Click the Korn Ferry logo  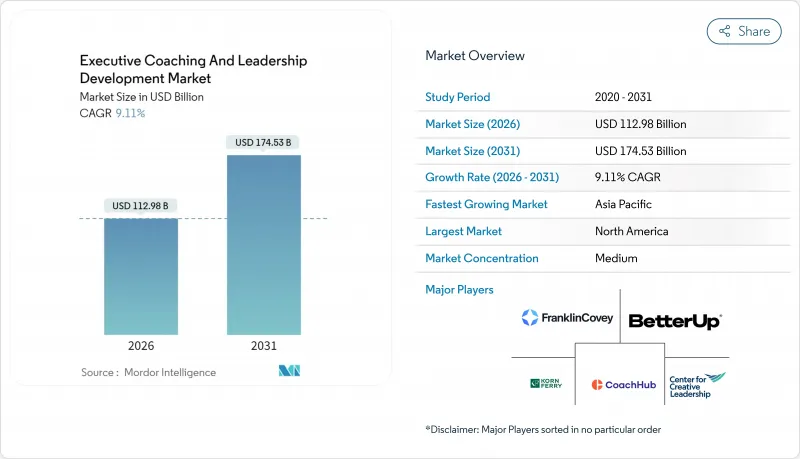click(x=546, y=383)
